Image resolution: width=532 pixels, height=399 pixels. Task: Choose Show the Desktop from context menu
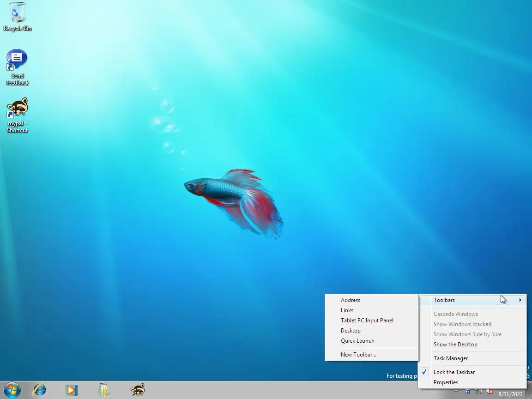click(x=472, y=345)
